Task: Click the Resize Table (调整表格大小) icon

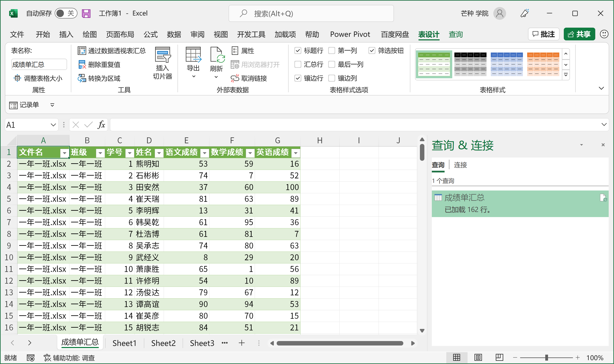Action: tap(17, 78)
